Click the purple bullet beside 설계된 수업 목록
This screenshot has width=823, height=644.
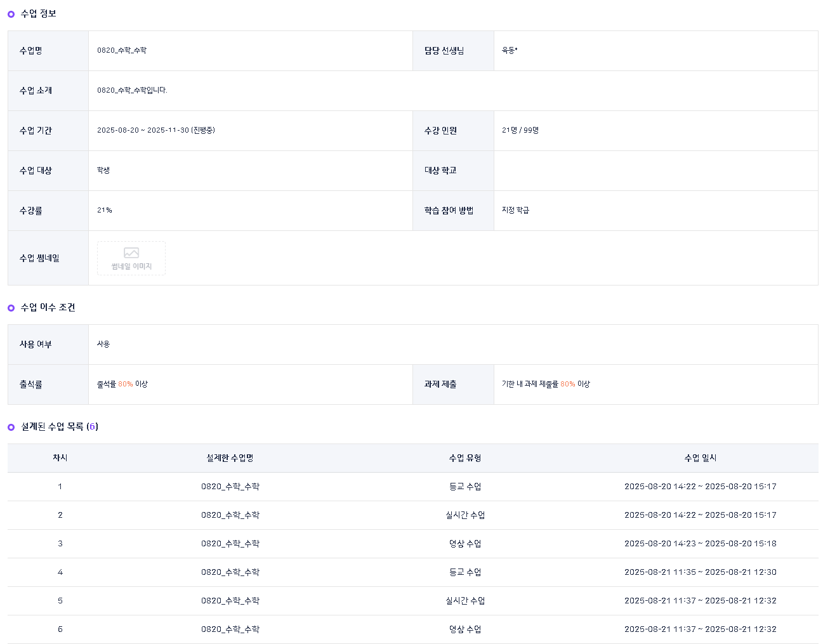(11, 427)
